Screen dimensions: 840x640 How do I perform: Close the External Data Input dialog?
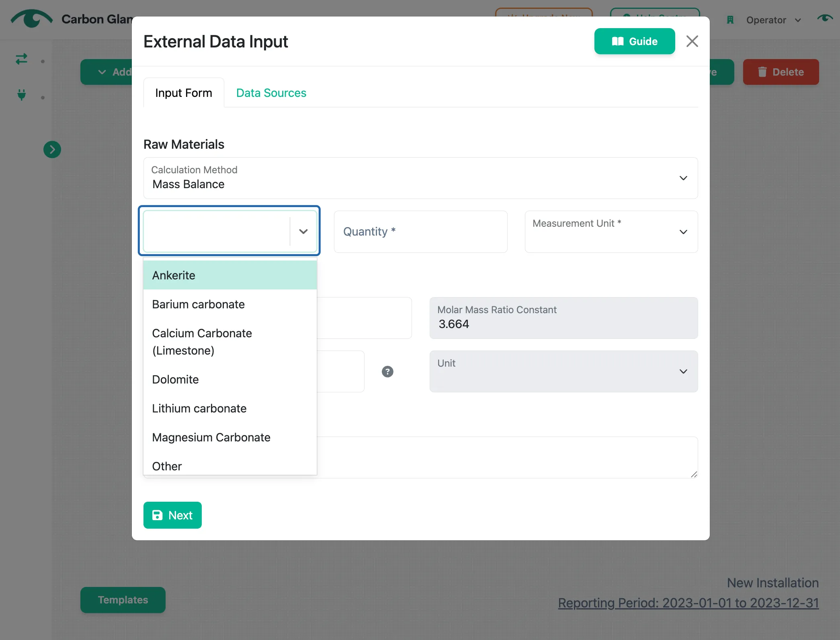pos(692,41)
